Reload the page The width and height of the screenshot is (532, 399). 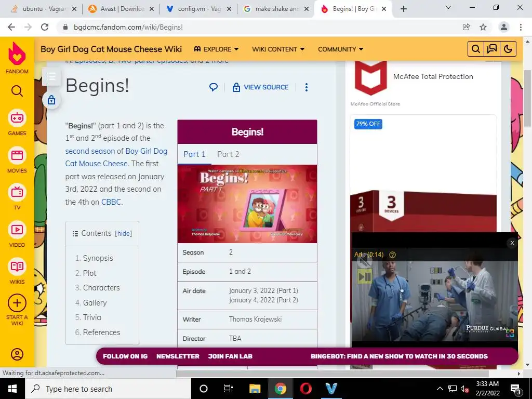45,27
